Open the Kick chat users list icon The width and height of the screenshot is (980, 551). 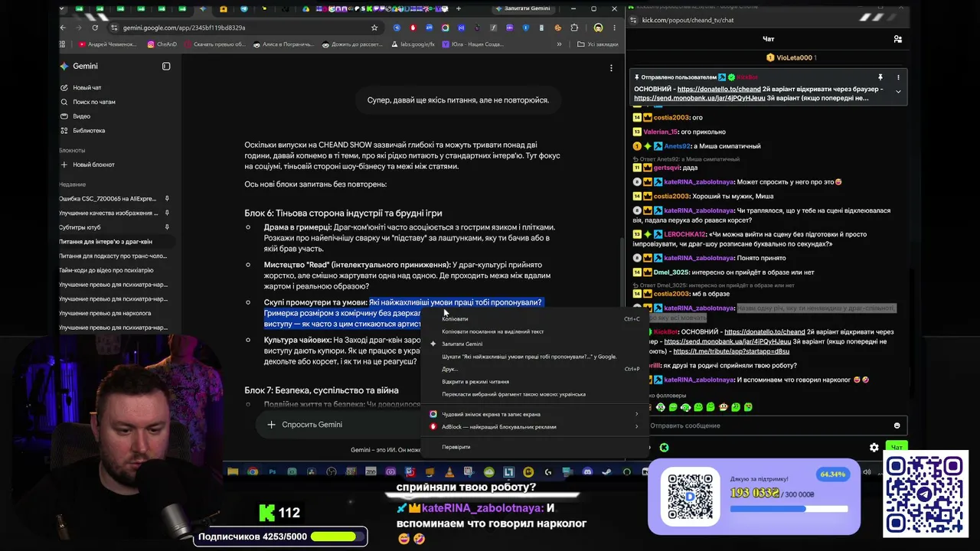[x=898, y=39]
